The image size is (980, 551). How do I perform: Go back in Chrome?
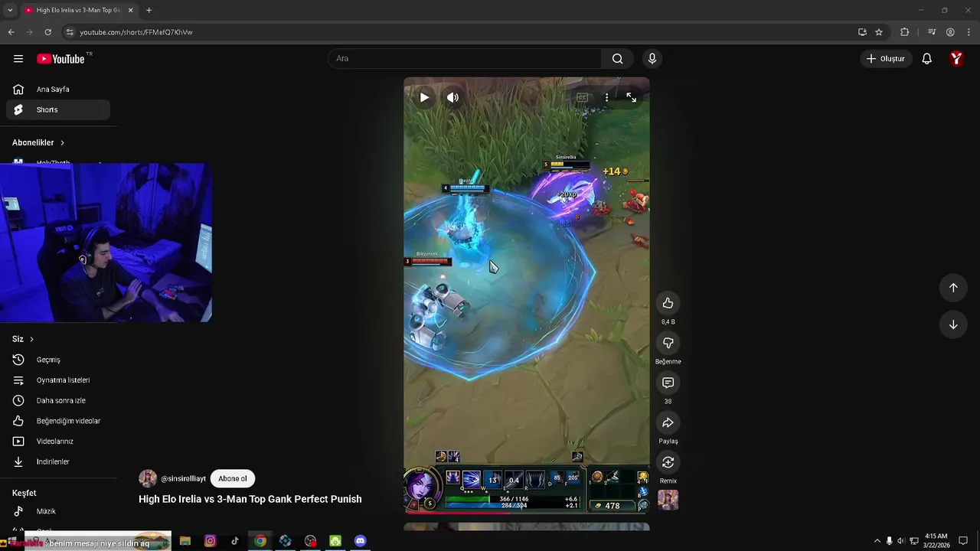[x=11, y=32]
